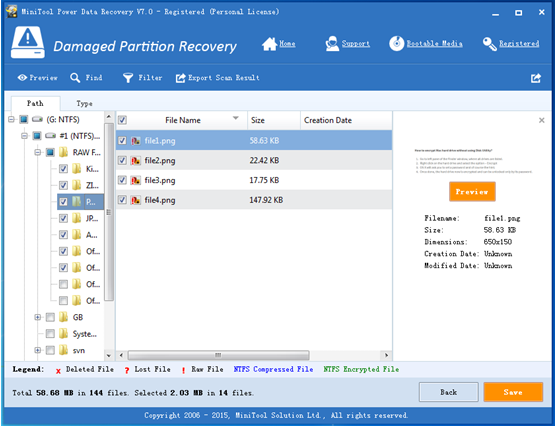Open the Support person icon
The image size is (555, 426).
click(x=332, y=44)
